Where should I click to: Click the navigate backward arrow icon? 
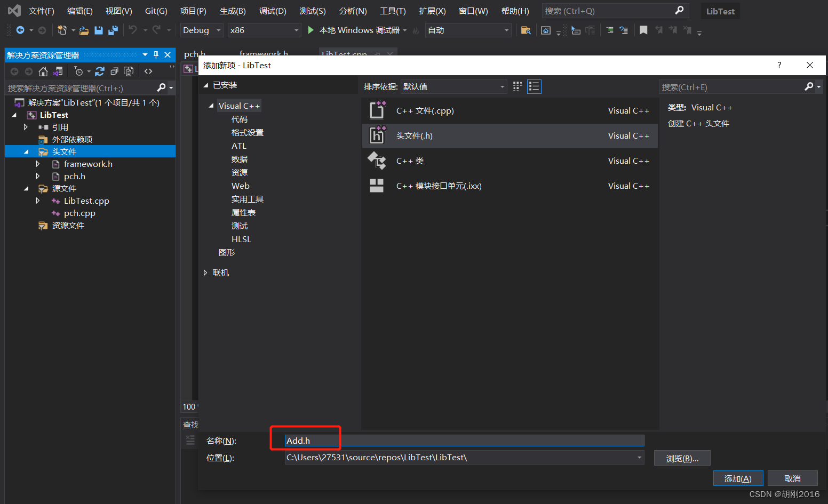[20, 30]
